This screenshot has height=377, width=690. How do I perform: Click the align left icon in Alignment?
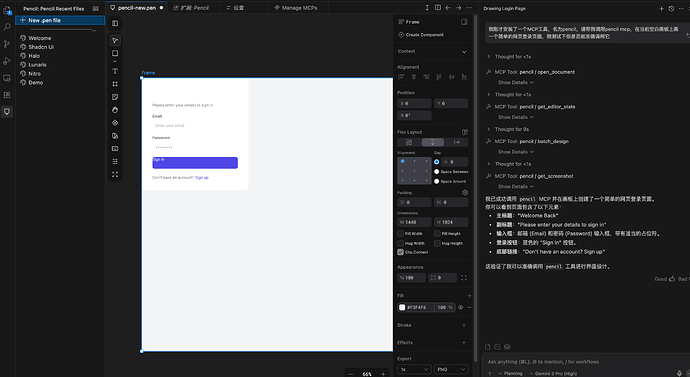[x=401, y=77]
